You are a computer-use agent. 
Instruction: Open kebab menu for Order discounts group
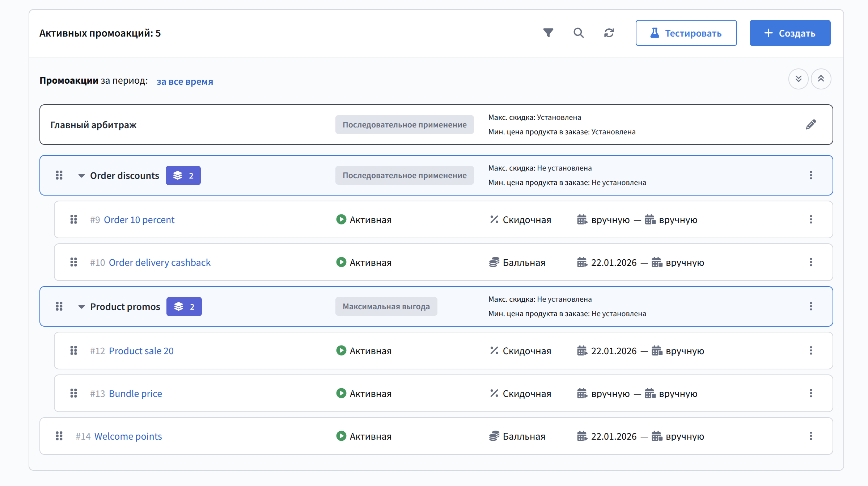coord(811,175)
